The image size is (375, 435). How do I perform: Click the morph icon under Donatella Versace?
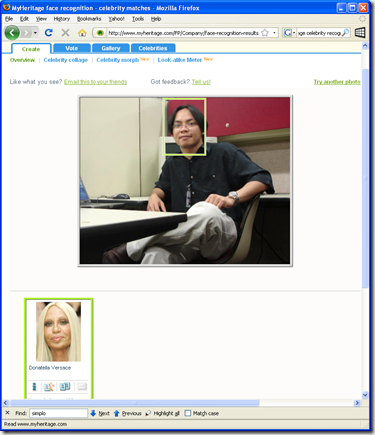click(x=49, y=387)
